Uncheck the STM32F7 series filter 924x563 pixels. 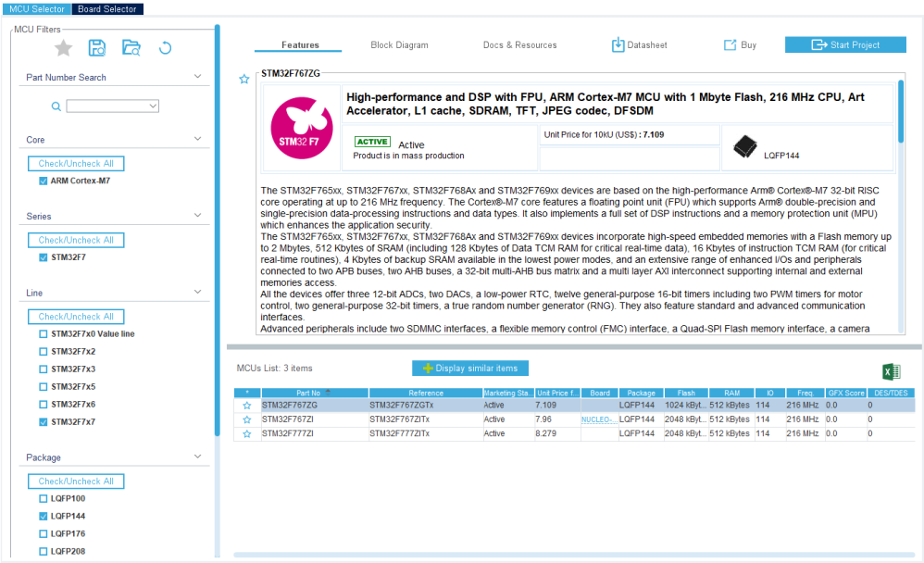(x=43, y=257)
